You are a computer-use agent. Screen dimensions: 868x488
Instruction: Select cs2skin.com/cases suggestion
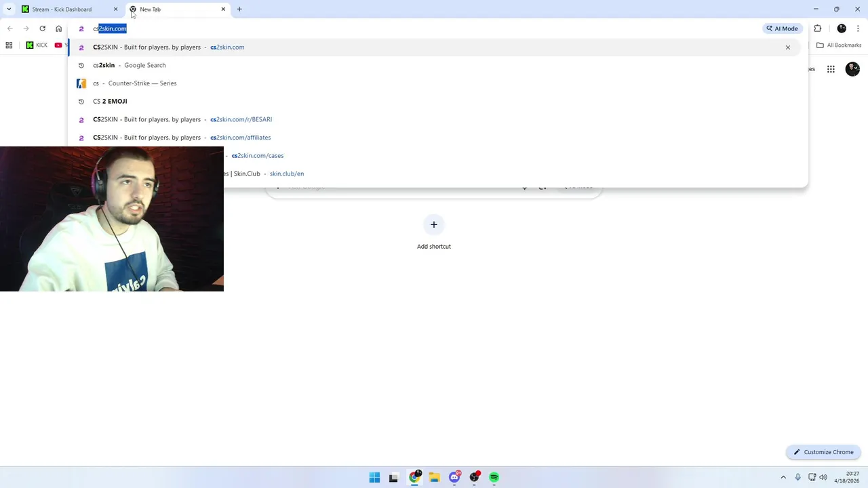point(512,156)
